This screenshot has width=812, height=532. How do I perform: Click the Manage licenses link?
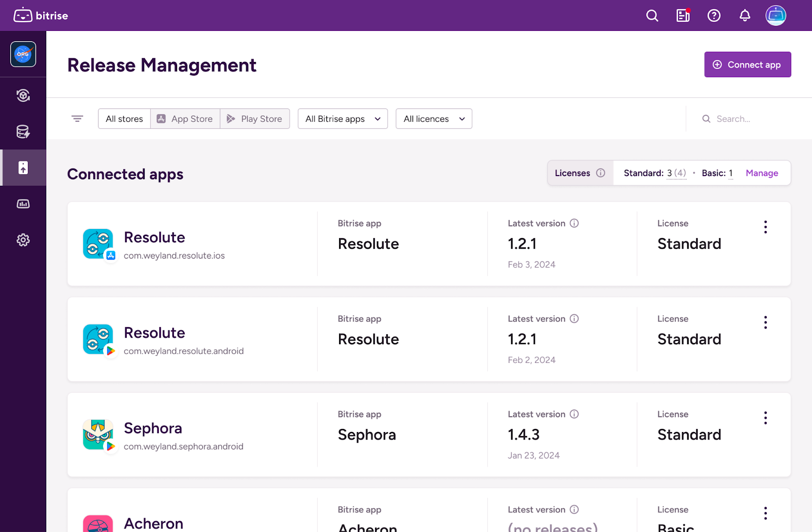[x=762, y=173]
